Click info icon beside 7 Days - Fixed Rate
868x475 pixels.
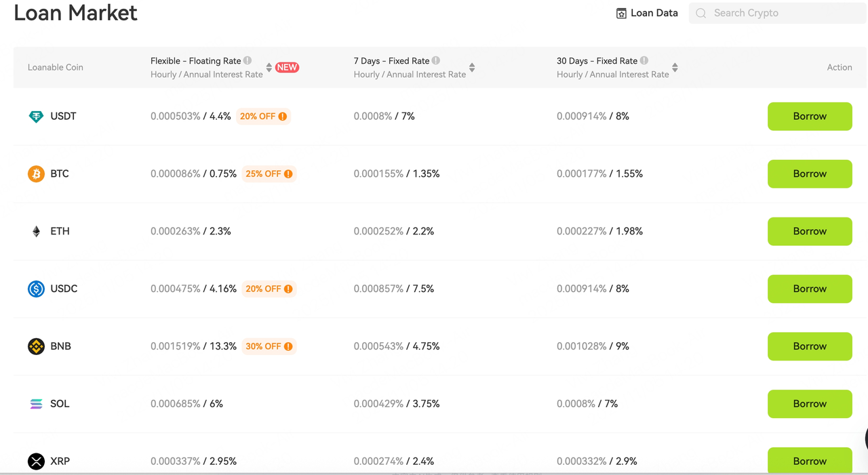pos(436,60)
